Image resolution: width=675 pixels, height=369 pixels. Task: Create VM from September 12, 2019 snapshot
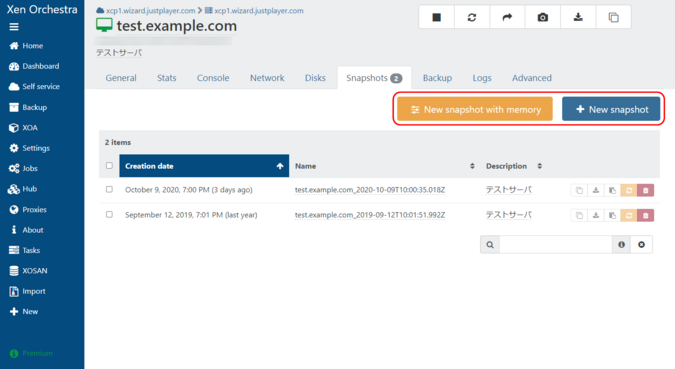click(612, 215)
